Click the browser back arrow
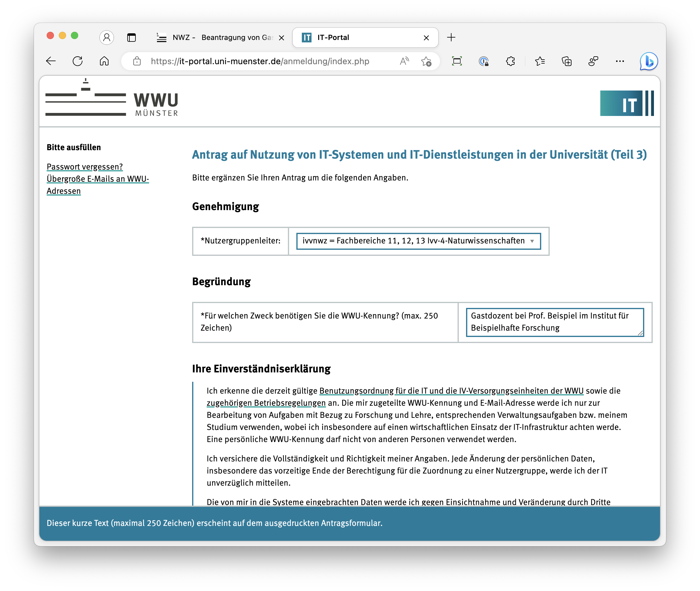 point(51,61)
